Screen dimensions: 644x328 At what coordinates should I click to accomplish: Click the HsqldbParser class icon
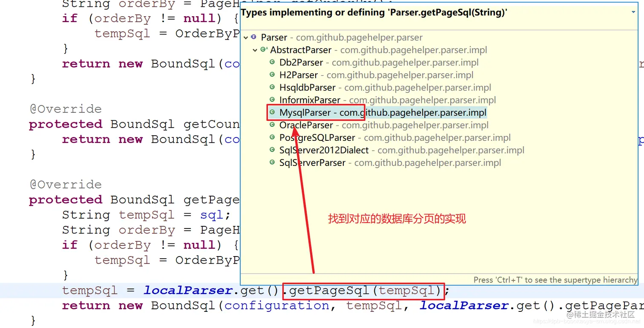(x=272, y=88)
